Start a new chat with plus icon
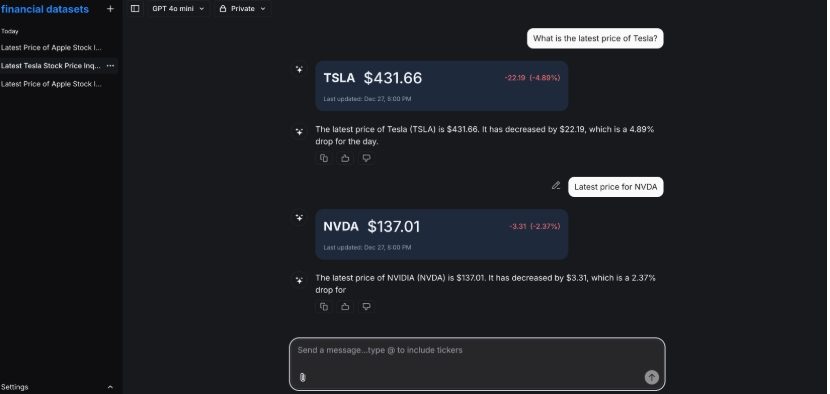 click(110, 9)
